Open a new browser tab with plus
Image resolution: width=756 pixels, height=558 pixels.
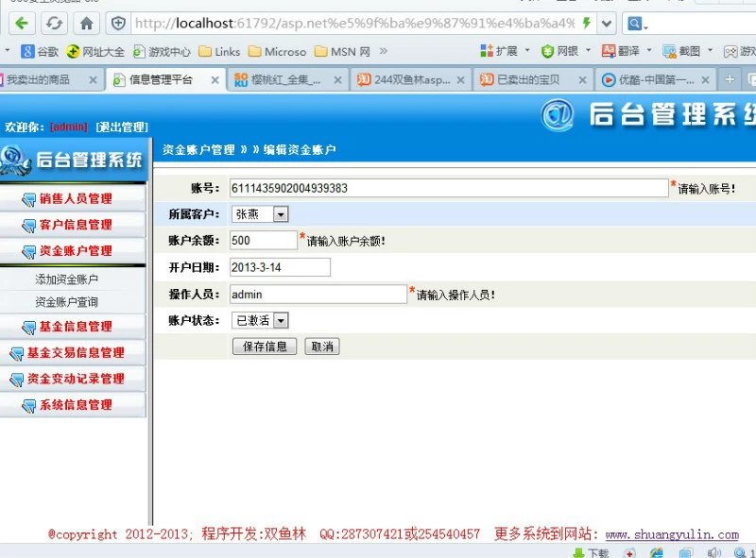coord(730,79)
